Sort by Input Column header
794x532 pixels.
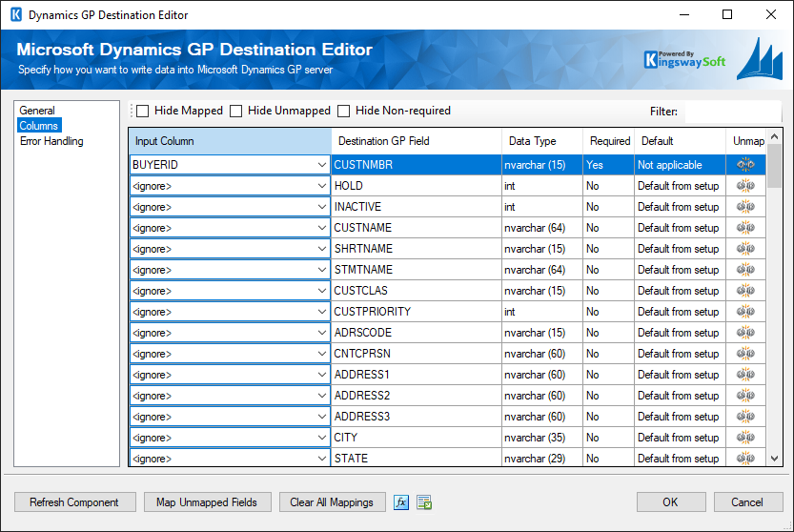pos(230,141)
